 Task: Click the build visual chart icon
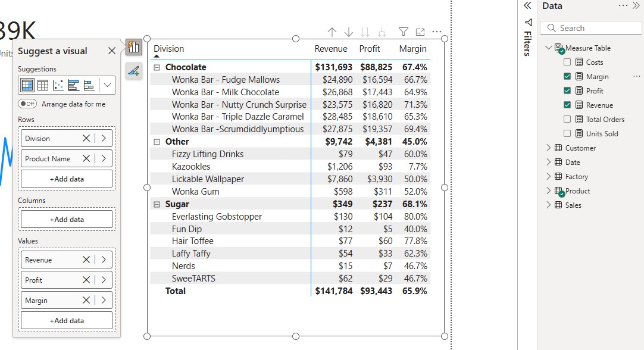(x=134, y=47)
